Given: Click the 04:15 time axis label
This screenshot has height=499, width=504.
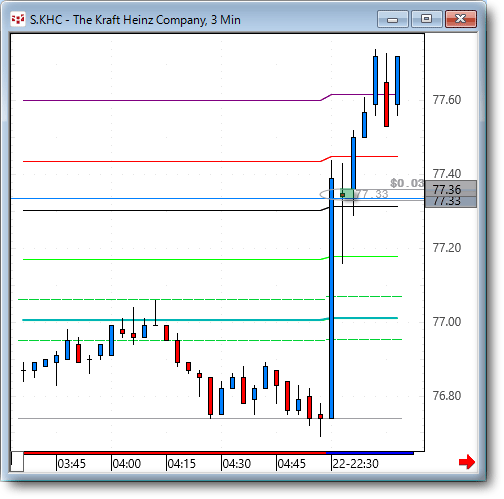Looking at the screenshot, I should [x=181, y=464].
